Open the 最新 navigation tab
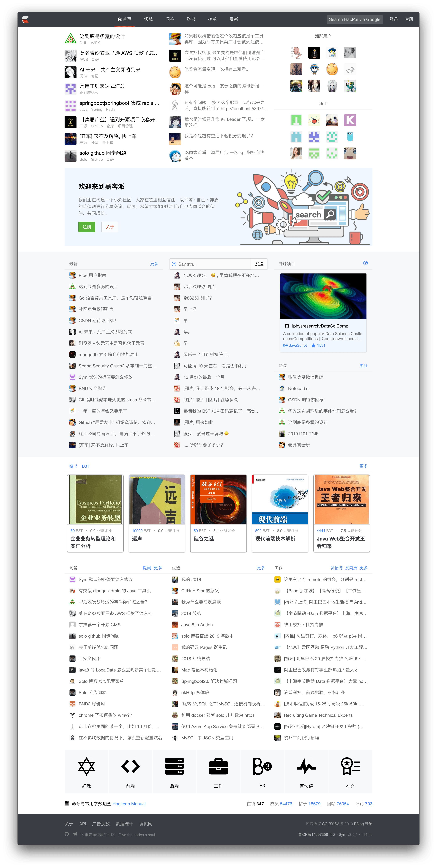The image size is (437, 868). (x=234, y=19)
